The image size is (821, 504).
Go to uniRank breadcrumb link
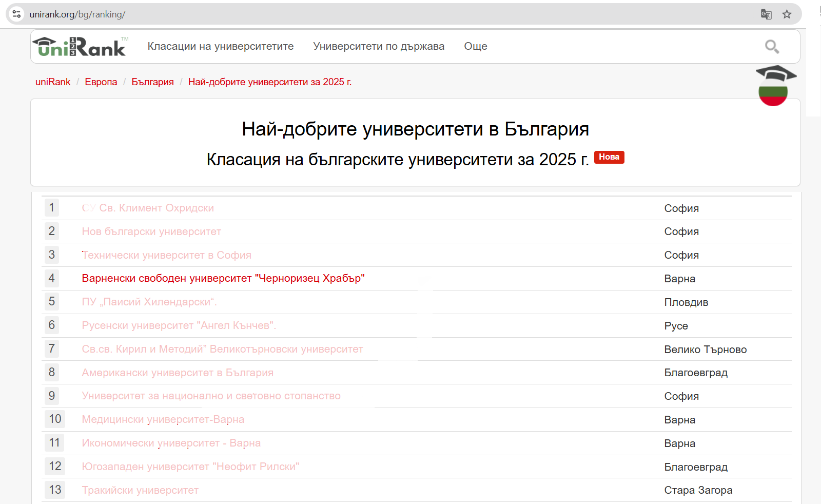53,82
